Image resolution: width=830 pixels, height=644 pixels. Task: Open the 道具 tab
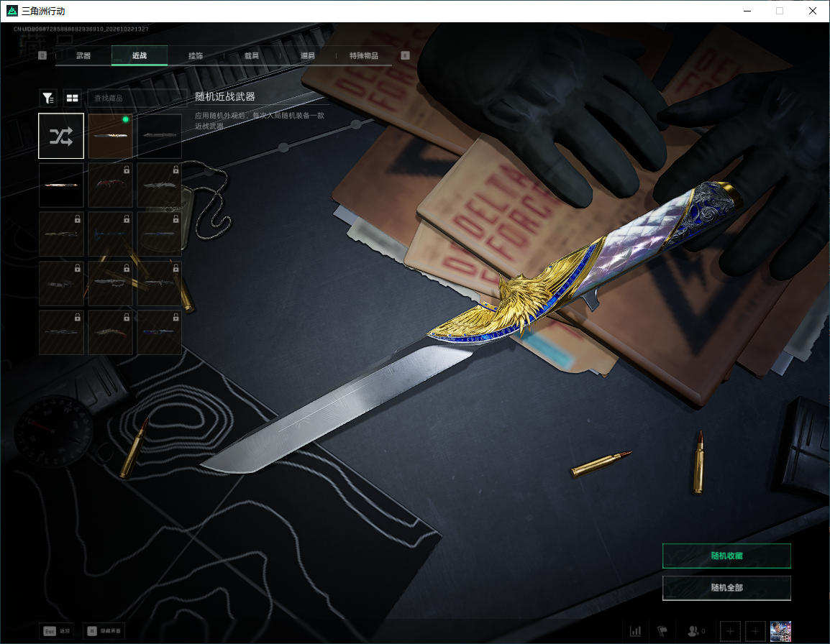(308, 55)
